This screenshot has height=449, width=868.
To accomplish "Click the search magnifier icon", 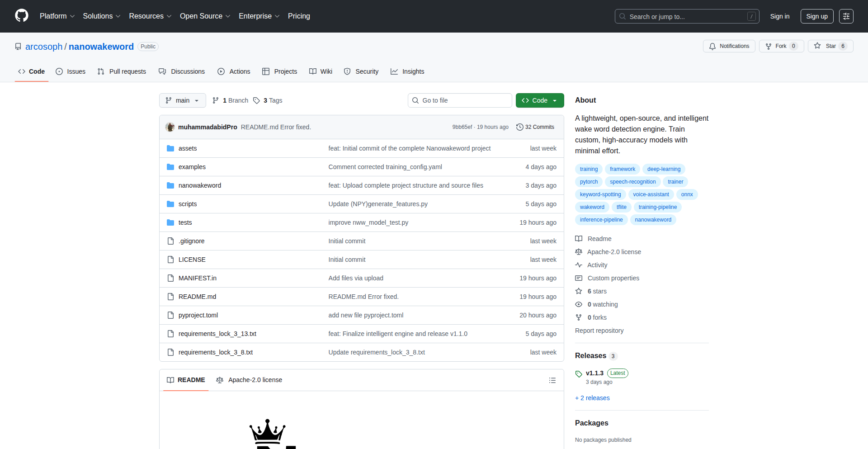I will [623, 16].
